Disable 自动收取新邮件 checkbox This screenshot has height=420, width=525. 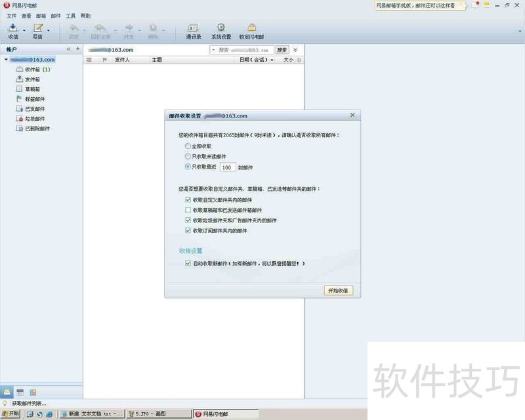click(188, 263)
